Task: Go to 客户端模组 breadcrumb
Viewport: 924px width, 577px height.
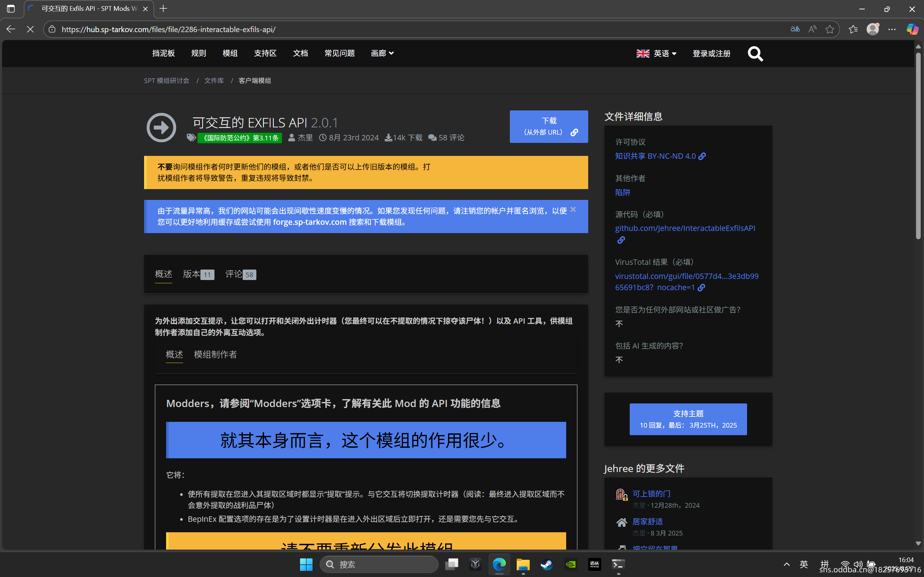Action: click(x=255, y=80)
